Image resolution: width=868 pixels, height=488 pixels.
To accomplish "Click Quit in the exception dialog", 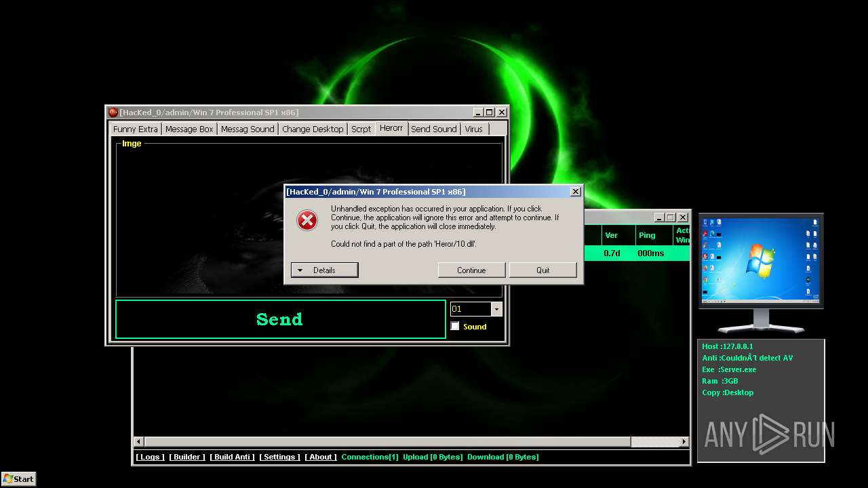I will 543,270.
